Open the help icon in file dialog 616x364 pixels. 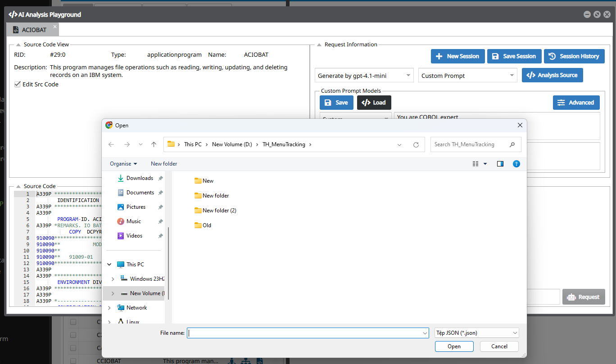pyautogui.click(x=516, y=164)
